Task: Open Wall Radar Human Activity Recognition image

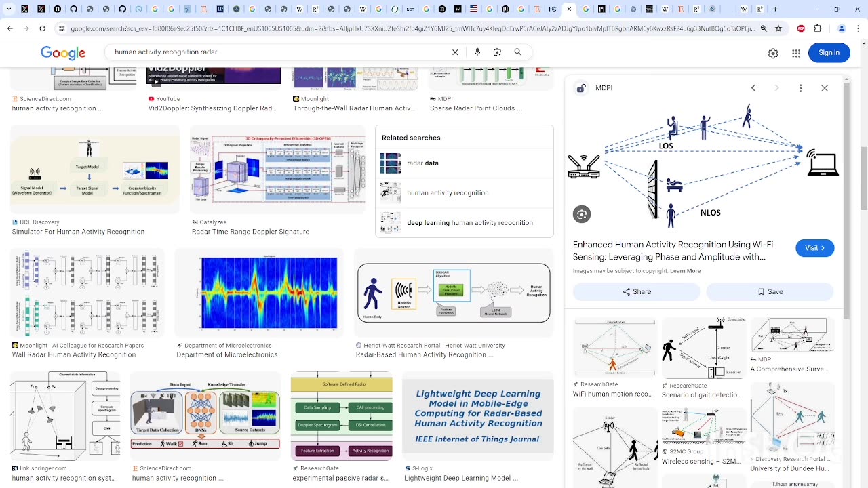Action: tap(87, 293)
